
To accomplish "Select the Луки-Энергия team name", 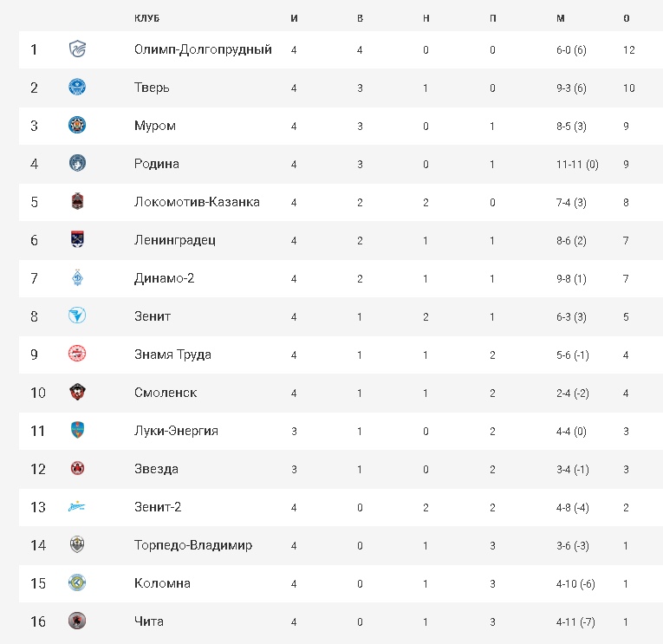I will [176, 431].
